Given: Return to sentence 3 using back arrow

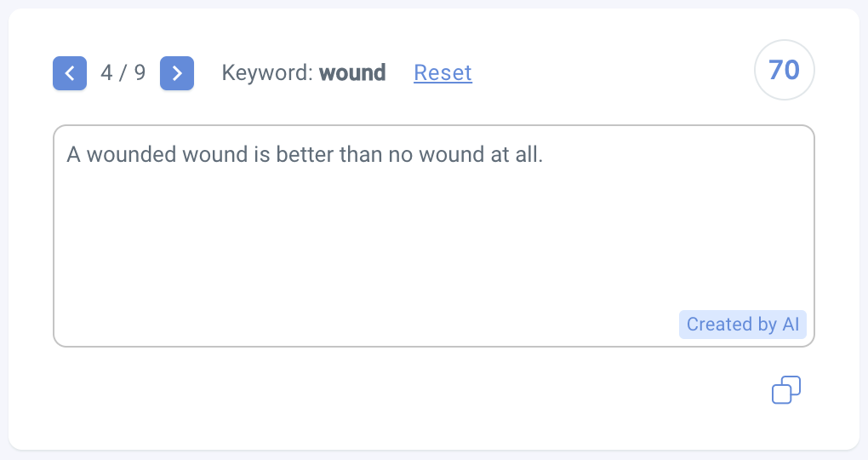Looking at the screenshot, I should pos(70,73).
